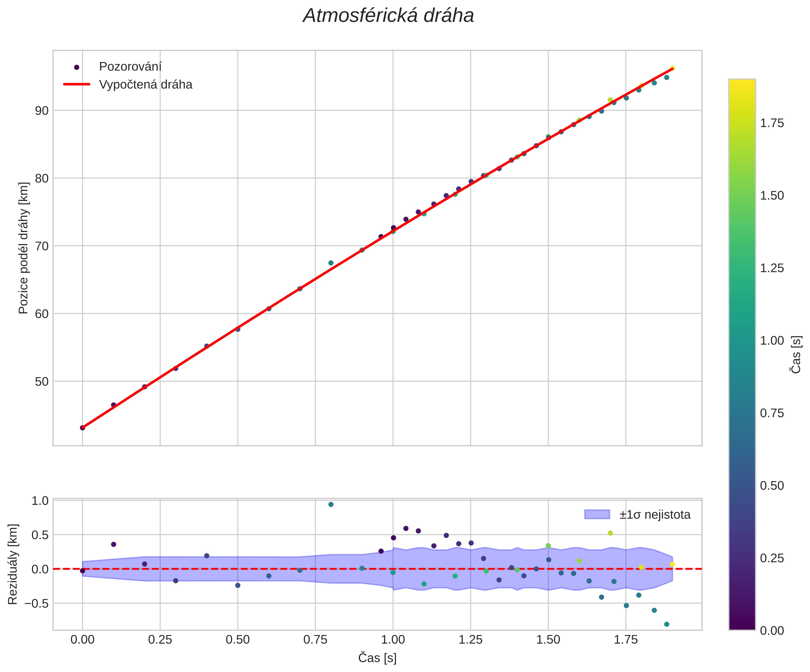810x672 pixels.
Task: Click the Pozorování legend text label
Action: (130, 67)
